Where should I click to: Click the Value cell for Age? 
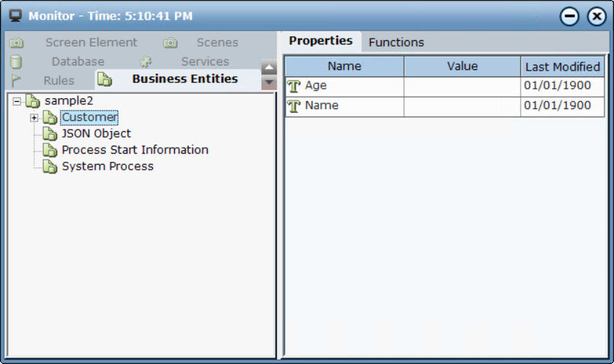[462, 86]
